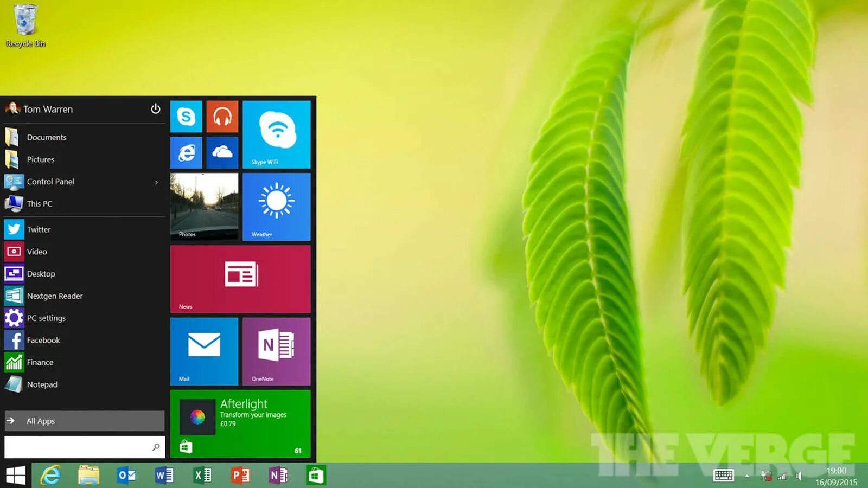
Task: Open the OneDrive cloud tile
Action: (x=222, y=153)
